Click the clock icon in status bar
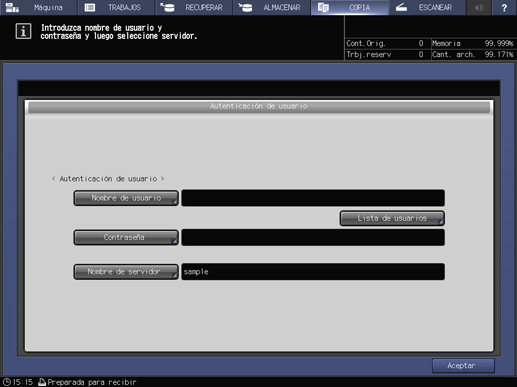 (x=7, y=382)
